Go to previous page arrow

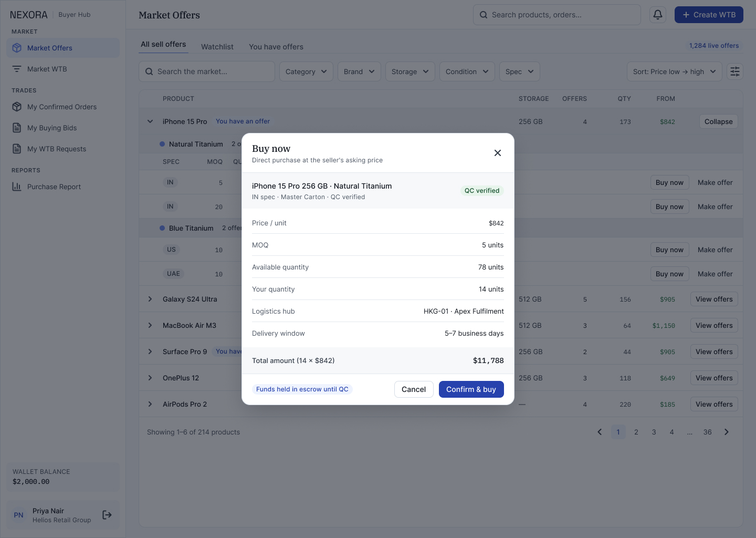click(x=600, y=432)
